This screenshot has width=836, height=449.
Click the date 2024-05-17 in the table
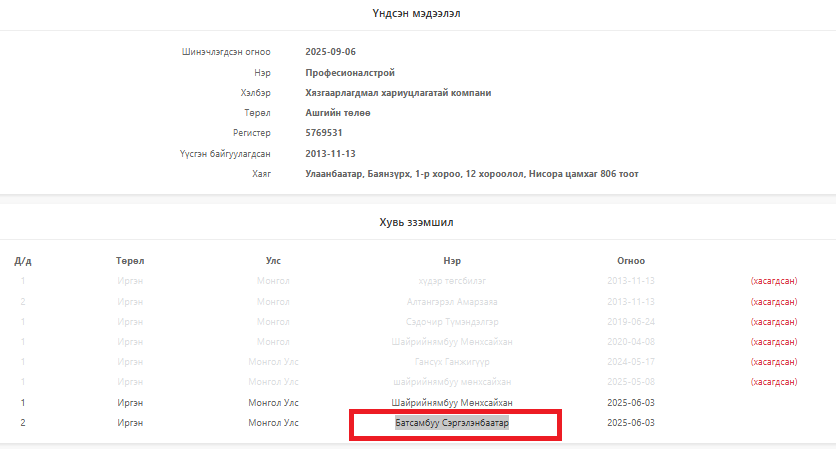(631, 362)
